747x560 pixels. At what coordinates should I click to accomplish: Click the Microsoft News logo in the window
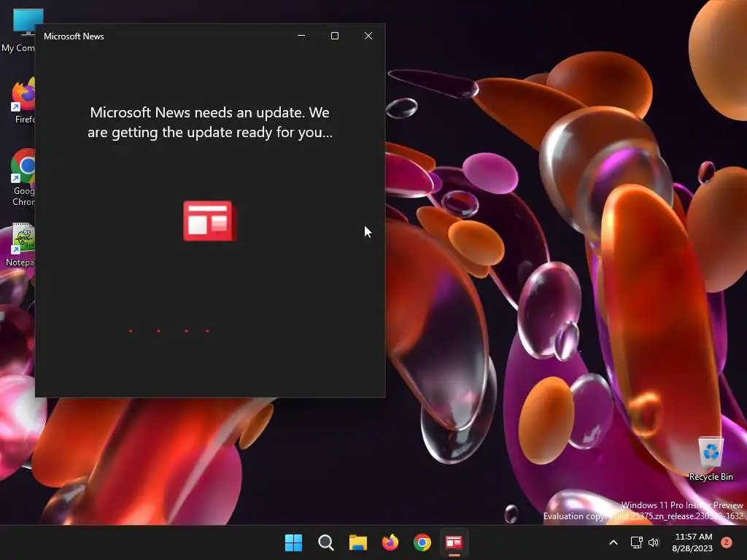(x=209, y=221)
